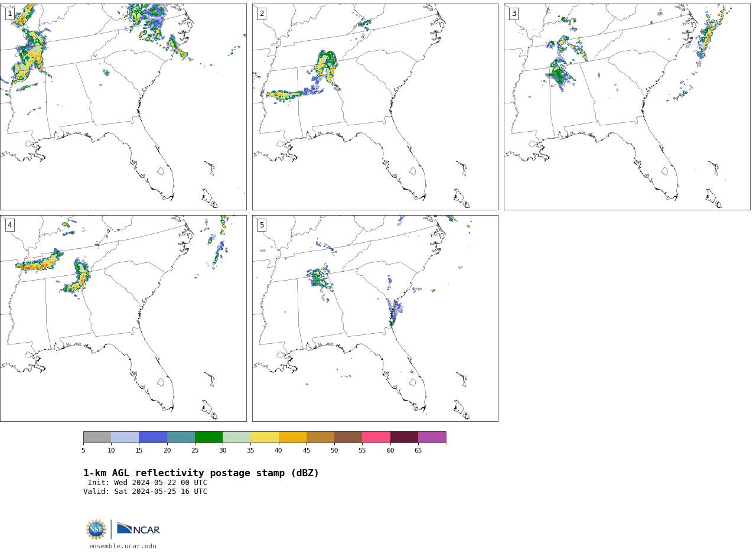Click the teal 20–25 dBZ swatch
The width and height of the screenshot is (756, 553).
point(181,437)
